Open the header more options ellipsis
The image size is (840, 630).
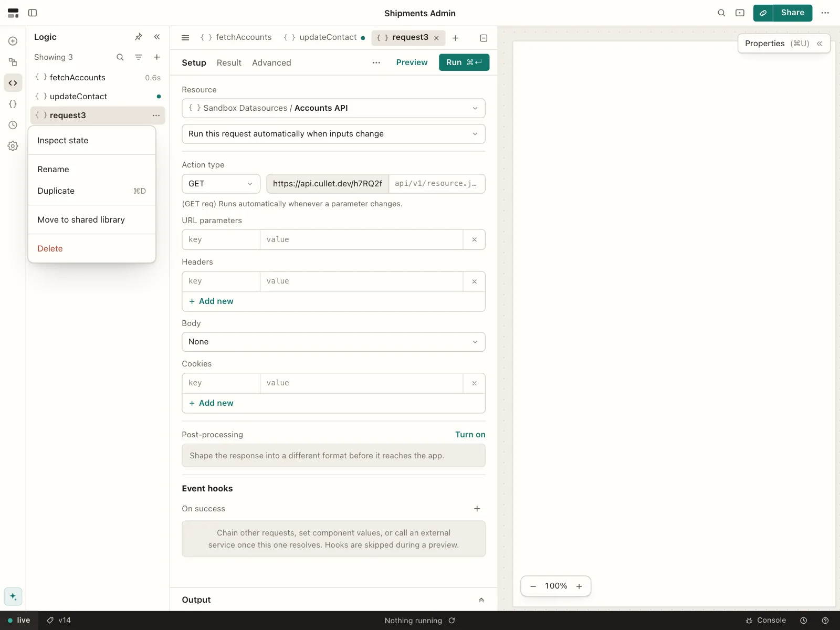[x=825, y=13]
